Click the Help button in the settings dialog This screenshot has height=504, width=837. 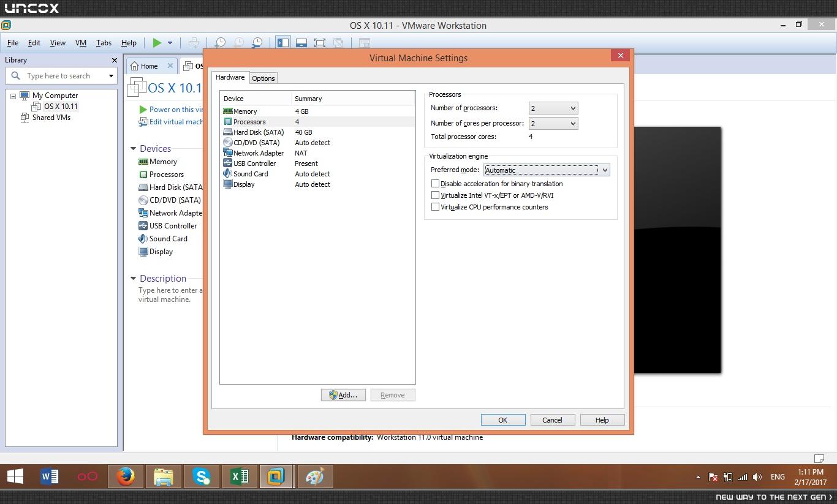click(602, 420)
